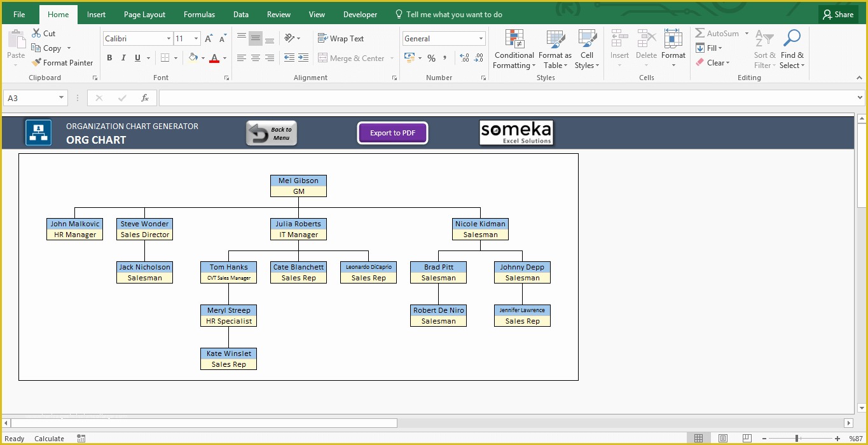The image size is (868, 445).
Task: Select Mel Gibson GM org box
Action: coord(298,186)
